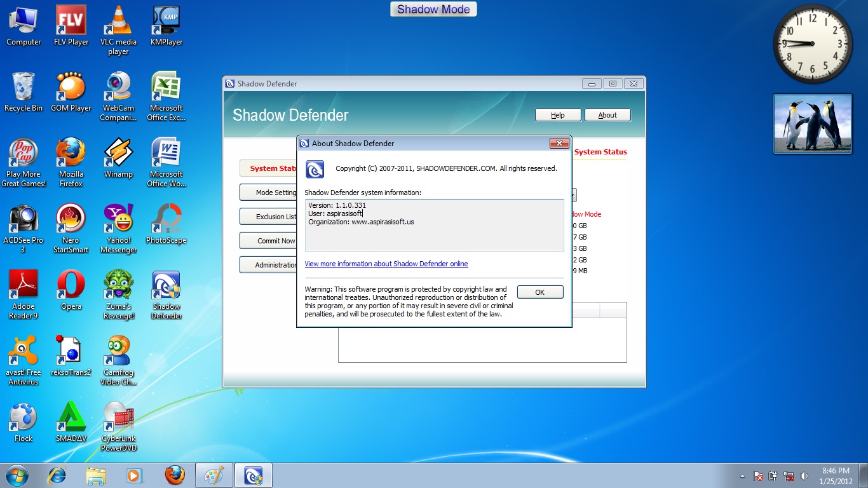Open Mode Setting sidebar tab
Image resolution: width=868 pixels, height=488 pixels.
tap(268, 193)
